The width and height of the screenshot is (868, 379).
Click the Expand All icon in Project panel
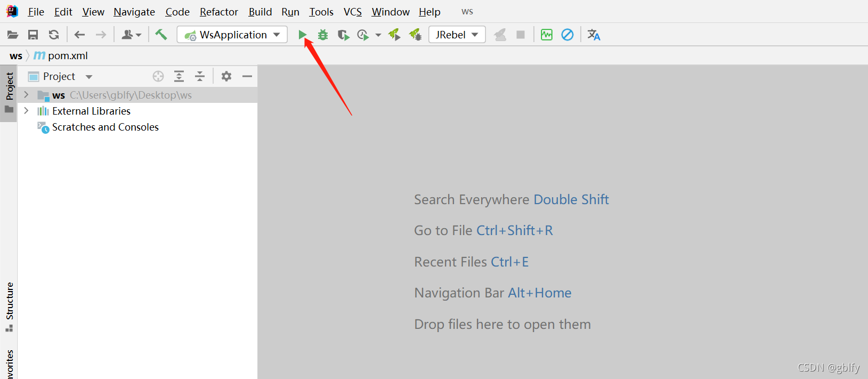tap(179, 76)
